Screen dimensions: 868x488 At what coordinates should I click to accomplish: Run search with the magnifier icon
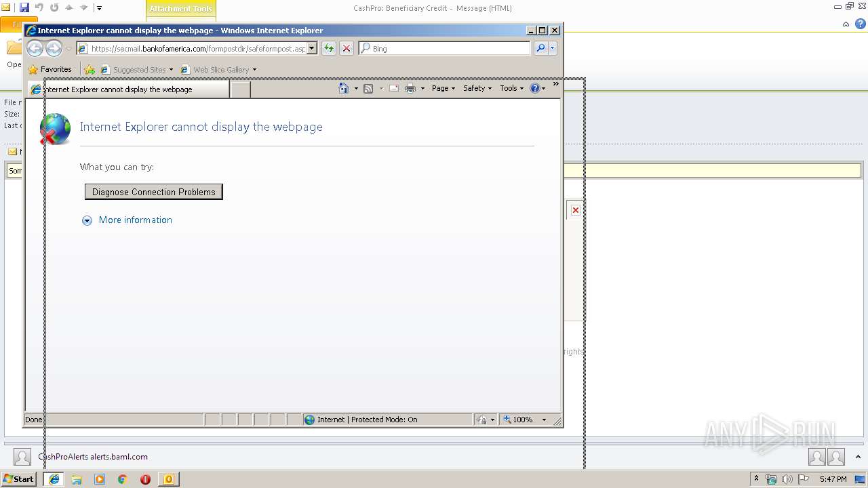(x=540, y=49)
